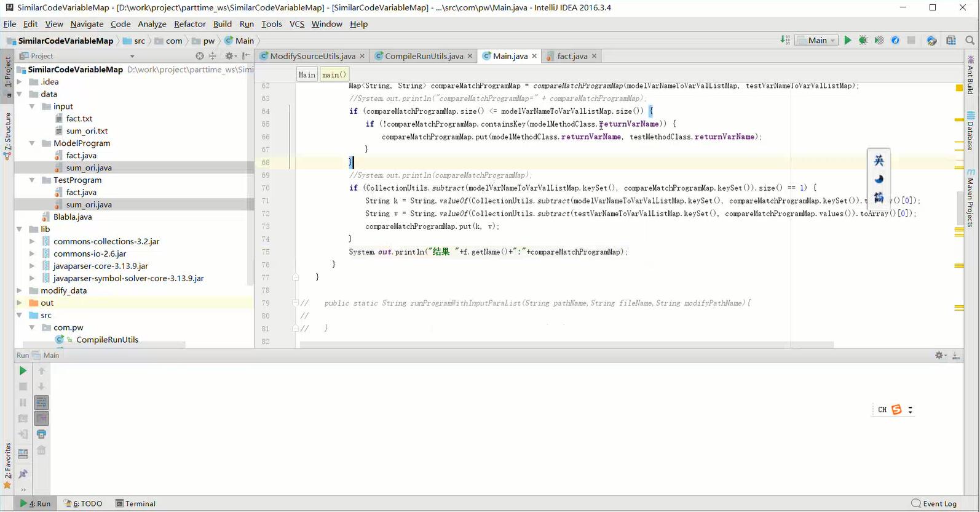Toggle soft-wrap in Run console
This screenshot has width=980, height=512.
pos(41,402)
